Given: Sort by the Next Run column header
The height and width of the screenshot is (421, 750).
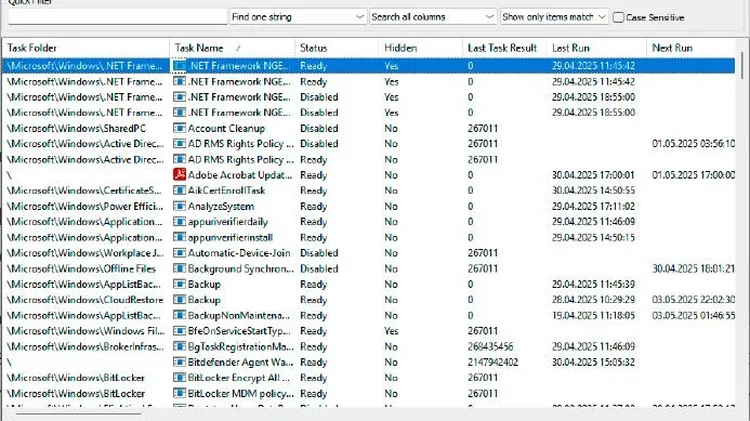Looking at the screenshot, I should [691, 48].
